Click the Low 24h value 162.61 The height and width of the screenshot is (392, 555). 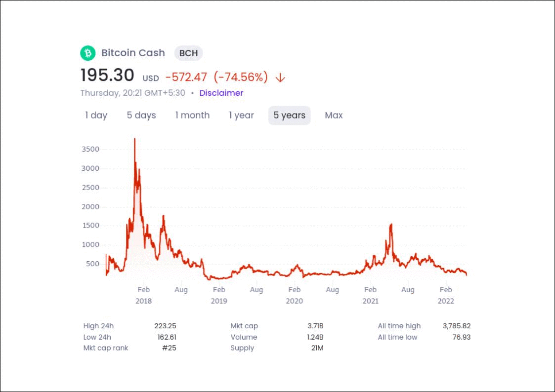tap(167, 337)
